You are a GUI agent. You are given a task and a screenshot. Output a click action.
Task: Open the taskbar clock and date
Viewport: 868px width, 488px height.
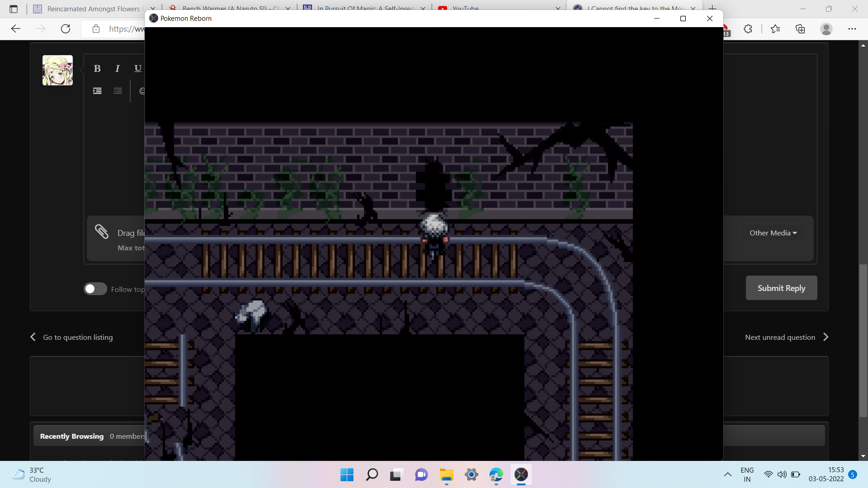point(826,474)
